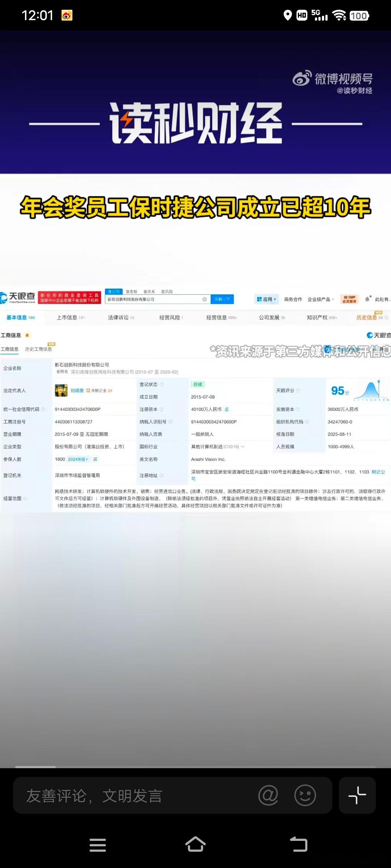Expand the 其他计算机制造 industry chevron
This screenshot has height=868, width=391.
243,447
